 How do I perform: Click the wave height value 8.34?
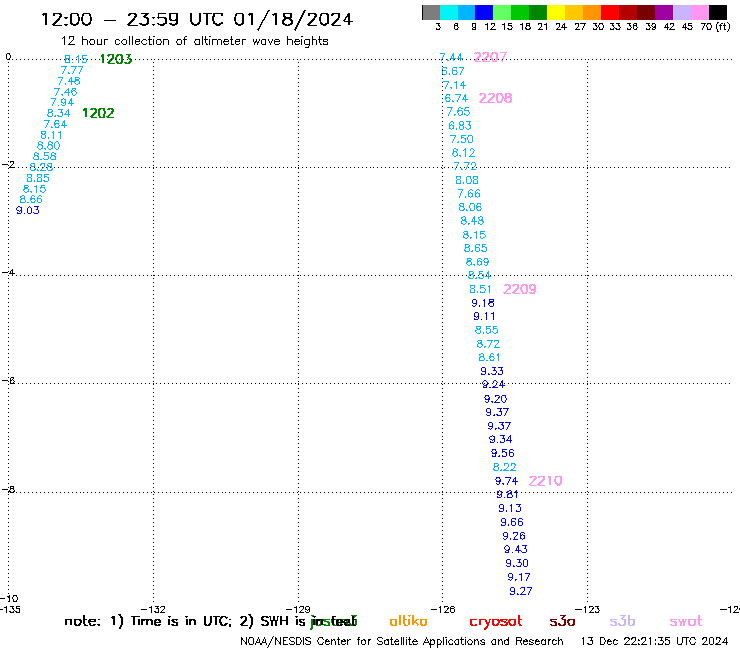click(59, 113)
